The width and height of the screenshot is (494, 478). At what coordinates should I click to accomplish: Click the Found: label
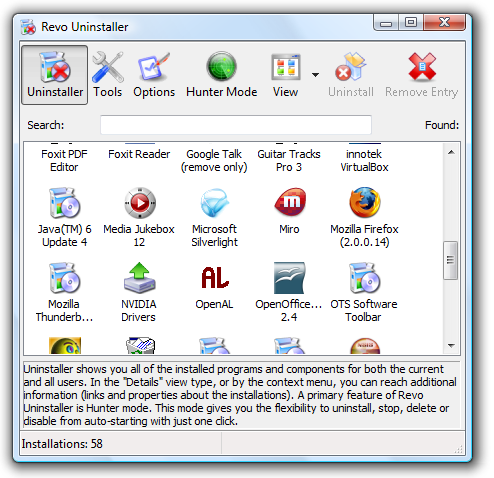442,125
